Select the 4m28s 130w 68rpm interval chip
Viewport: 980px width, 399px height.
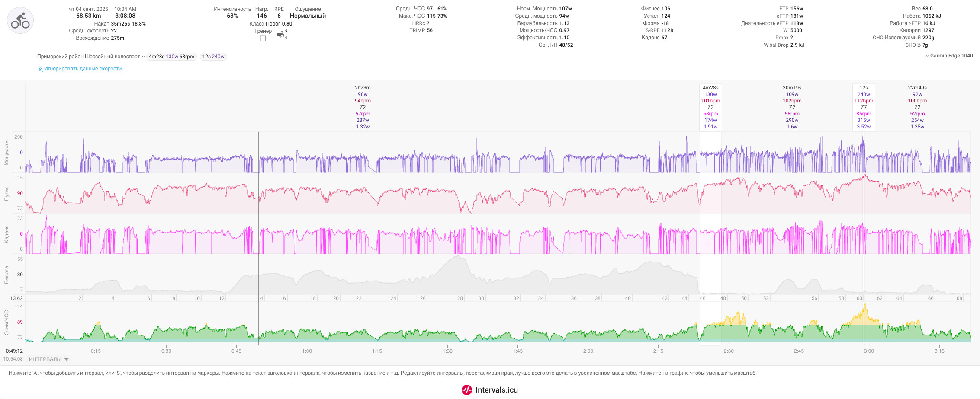pyautogui.click(x=171, y=57)
